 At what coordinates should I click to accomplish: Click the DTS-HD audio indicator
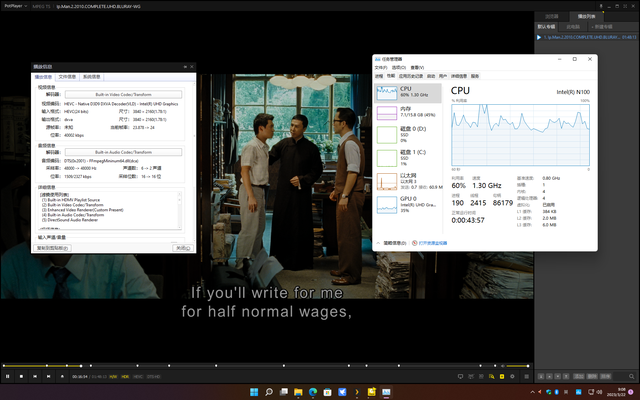(x=153, y=377)
